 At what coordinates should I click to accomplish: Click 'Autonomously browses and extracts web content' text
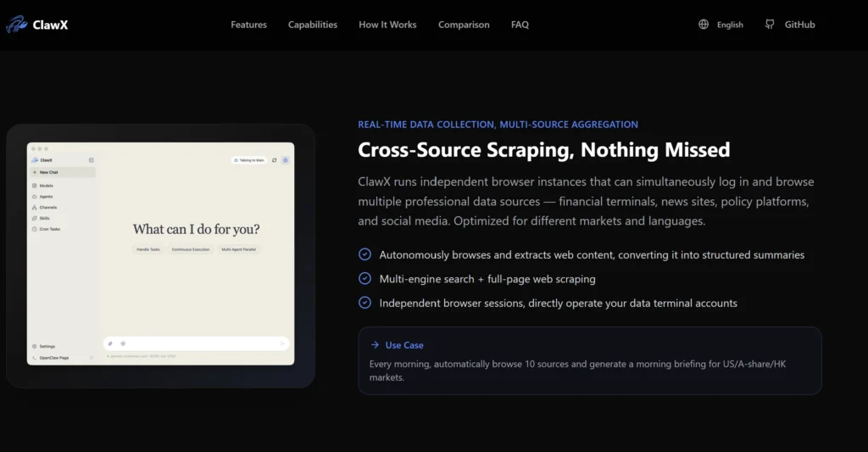pyautogui.click(x=592, y=254)
